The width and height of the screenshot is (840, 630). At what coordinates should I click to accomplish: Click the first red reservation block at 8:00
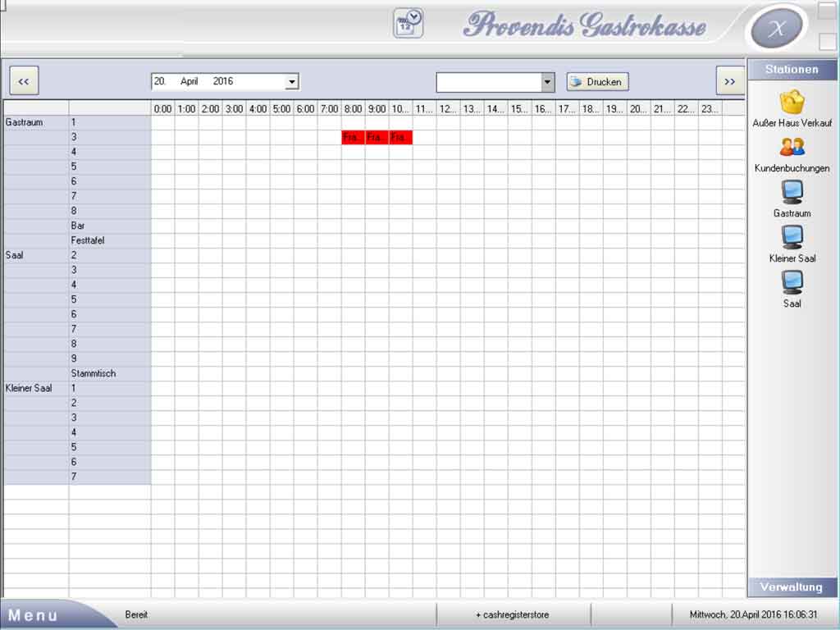click(353, 137)
